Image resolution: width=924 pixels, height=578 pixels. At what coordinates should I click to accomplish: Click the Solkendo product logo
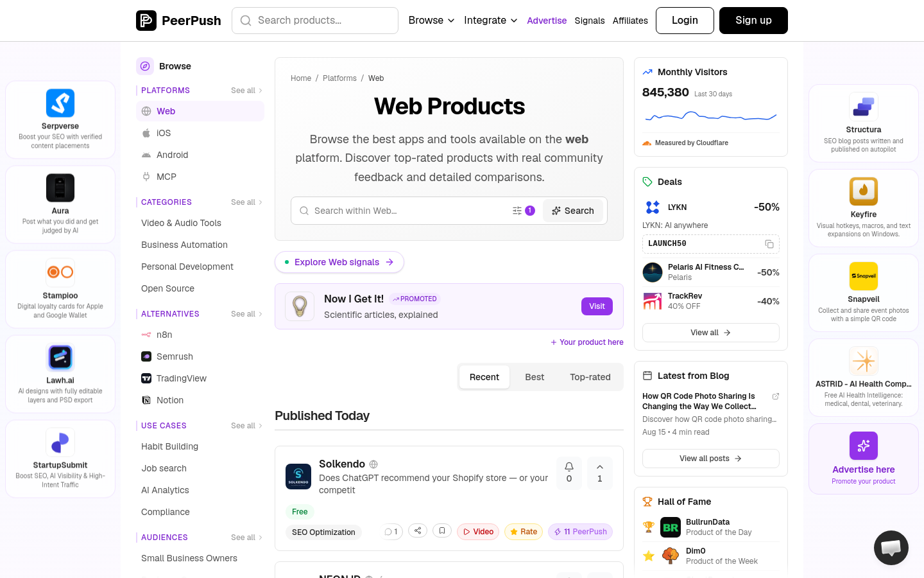click(298, 477)
